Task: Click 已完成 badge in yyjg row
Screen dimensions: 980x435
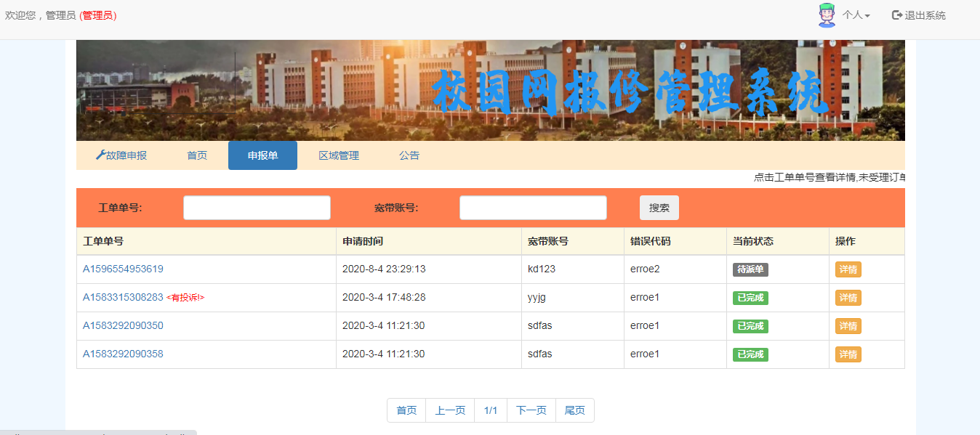Action: pos(750,298)
